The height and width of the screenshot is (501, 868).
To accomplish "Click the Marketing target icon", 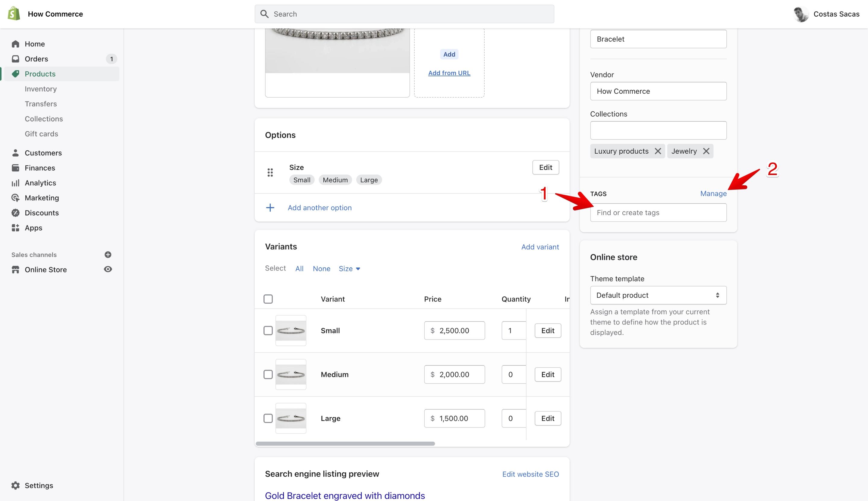I will 15,198.
